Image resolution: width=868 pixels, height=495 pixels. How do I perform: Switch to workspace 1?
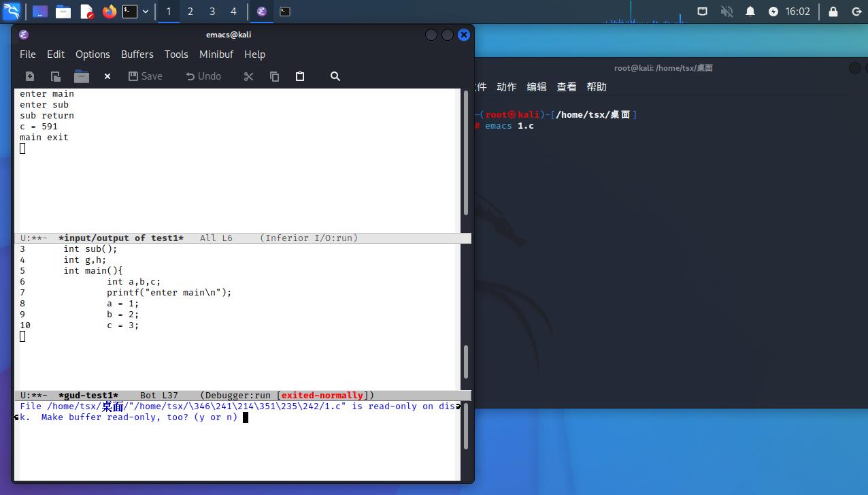coord(169,12)
